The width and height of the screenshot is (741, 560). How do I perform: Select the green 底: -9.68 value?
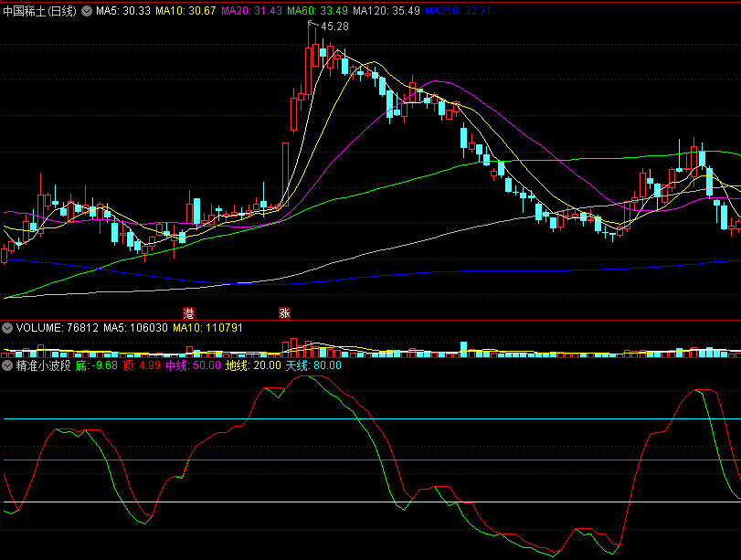97,365
